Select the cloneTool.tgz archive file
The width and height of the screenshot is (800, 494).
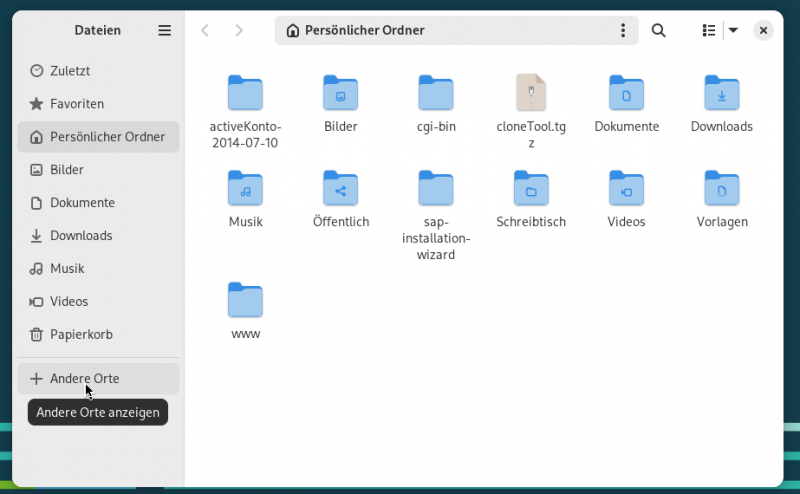tap(531, 93)
